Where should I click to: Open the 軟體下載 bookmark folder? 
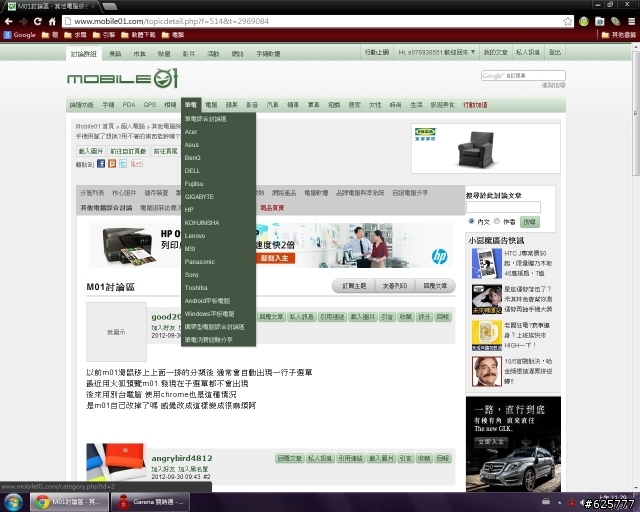(x=138, y=35)
